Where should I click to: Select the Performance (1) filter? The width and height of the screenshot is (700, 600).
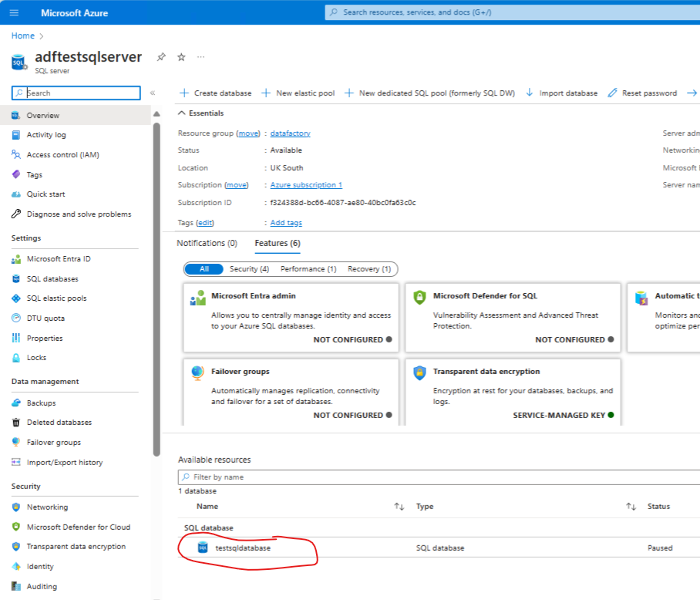pos(308,269)
